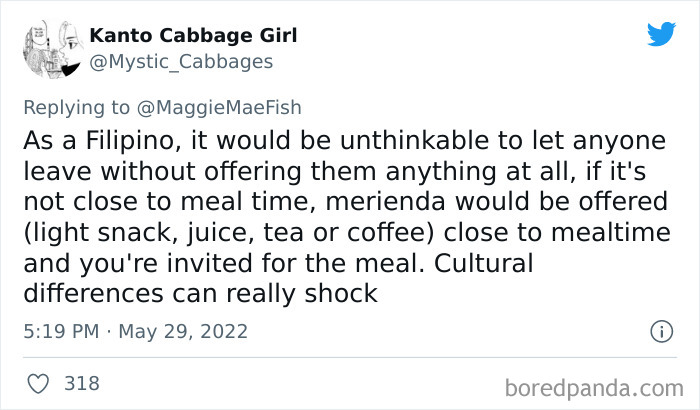Screen dimensions: 700x410
Task: Like the tweet with the heart icon
Action: (x=39, y=383)
